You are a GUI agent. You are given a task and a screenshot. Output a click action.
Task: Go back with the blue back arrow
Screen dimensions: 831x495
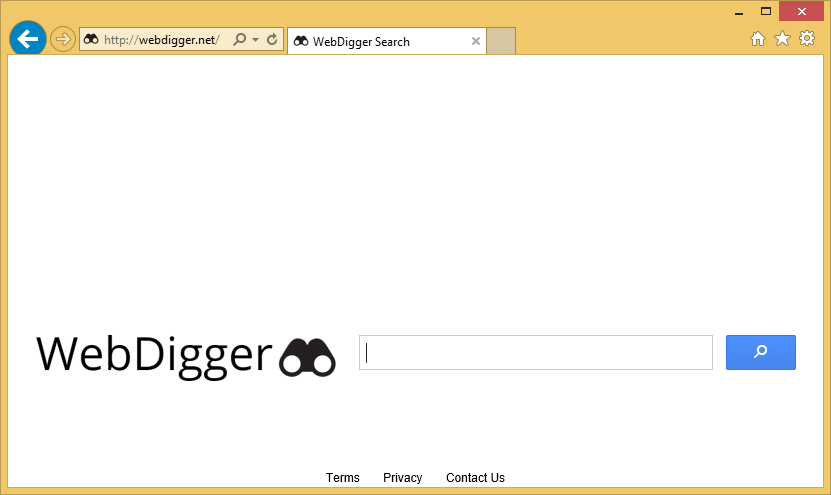pyautogui.click(x=28, y=39)
